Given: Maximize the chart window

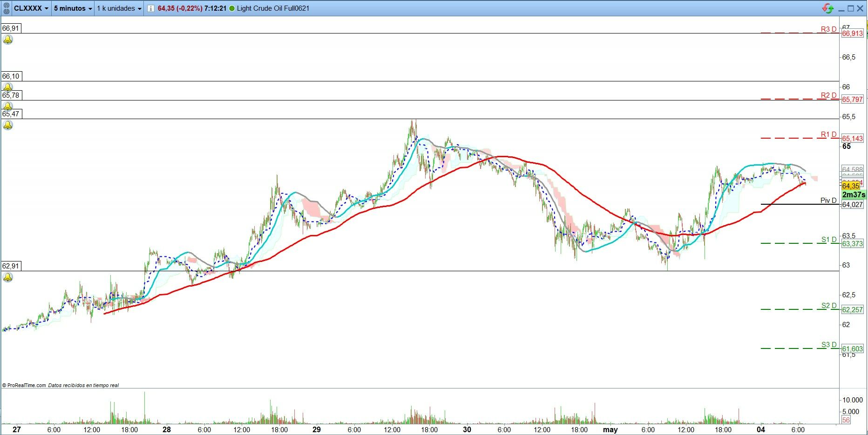Looking at the screenshot, I should click(x=851, y=8).
